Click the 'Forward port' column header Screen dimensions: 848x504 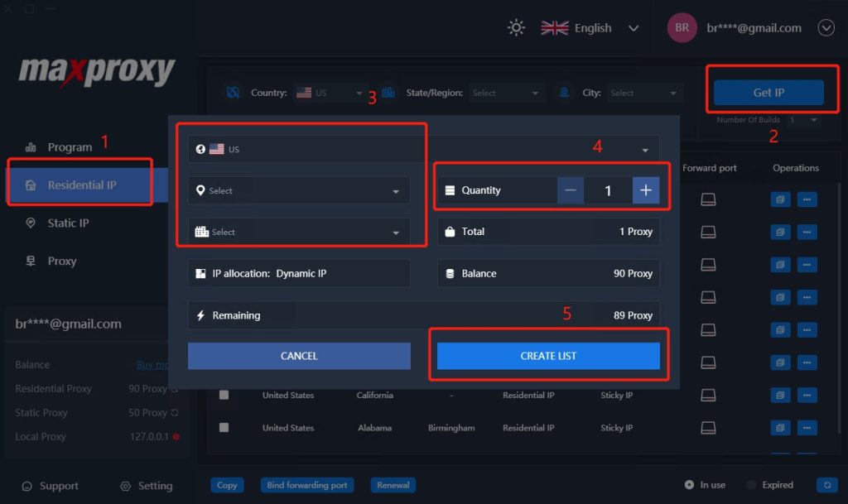click(x=710, y=168)
